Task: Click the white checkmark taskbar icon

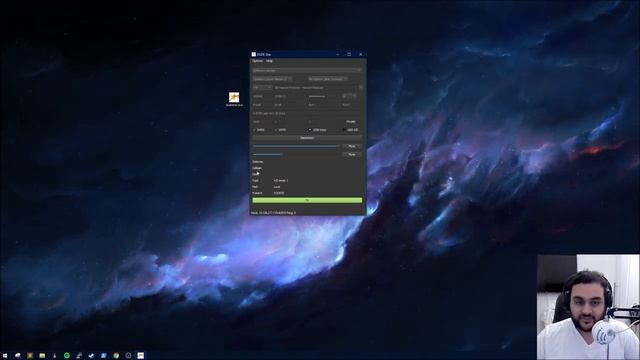Action: [x=91, y=356]
